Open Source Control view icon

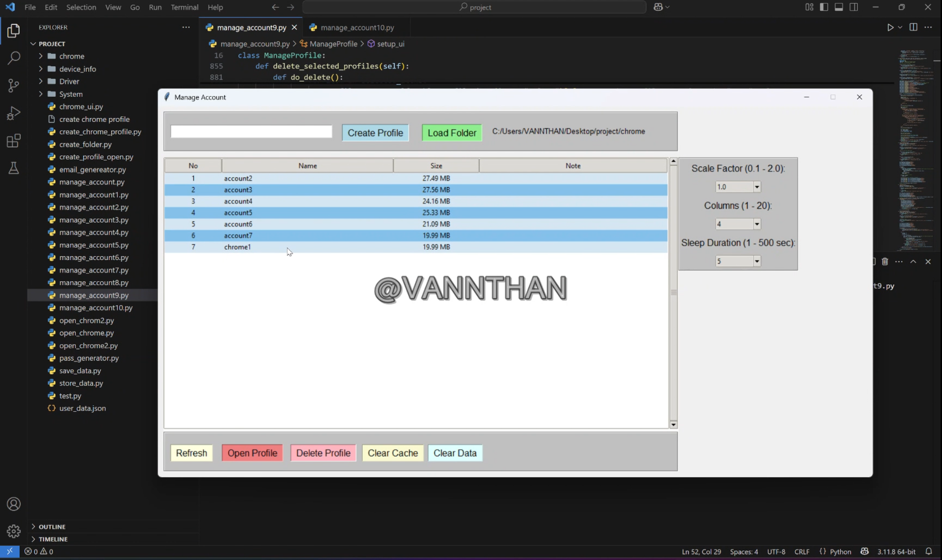[x=14, y=85]
